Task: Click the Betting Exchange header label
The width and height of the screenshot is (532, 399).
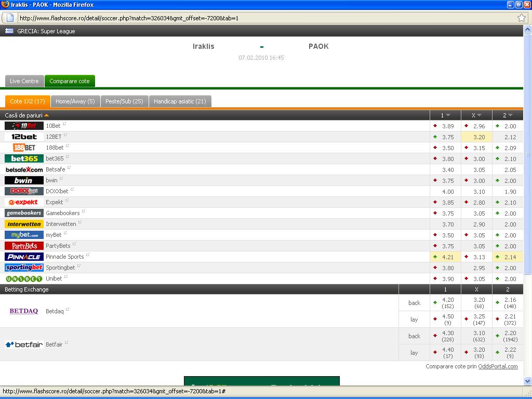Action: [x=26, y=289]
